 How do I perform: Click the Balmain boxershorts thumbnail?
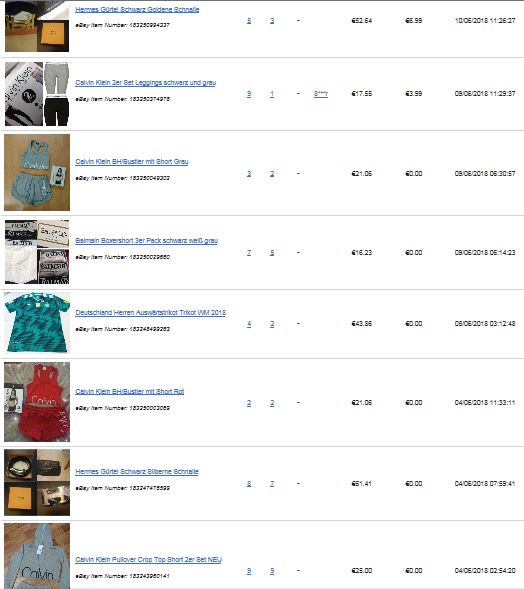pyautogui.click(x=37, y=252)
